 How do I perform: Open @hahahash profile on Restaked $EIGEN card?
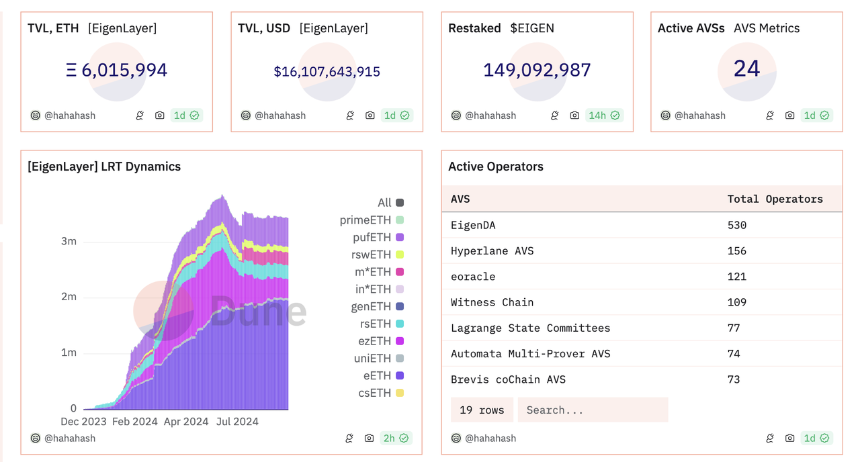click(490, 115)
